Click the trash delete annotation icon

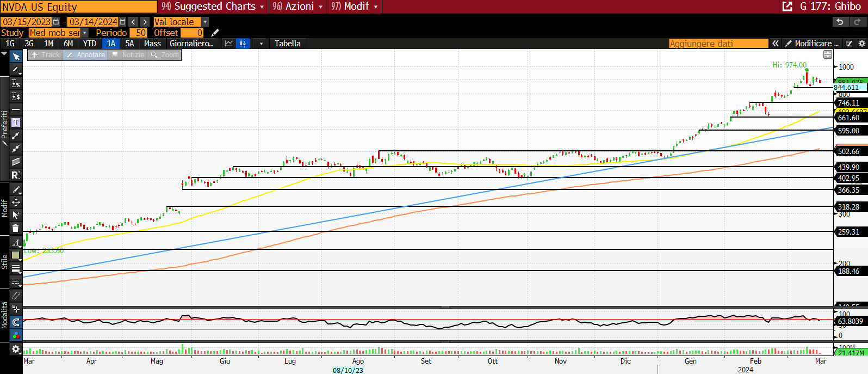click(16, 229)
